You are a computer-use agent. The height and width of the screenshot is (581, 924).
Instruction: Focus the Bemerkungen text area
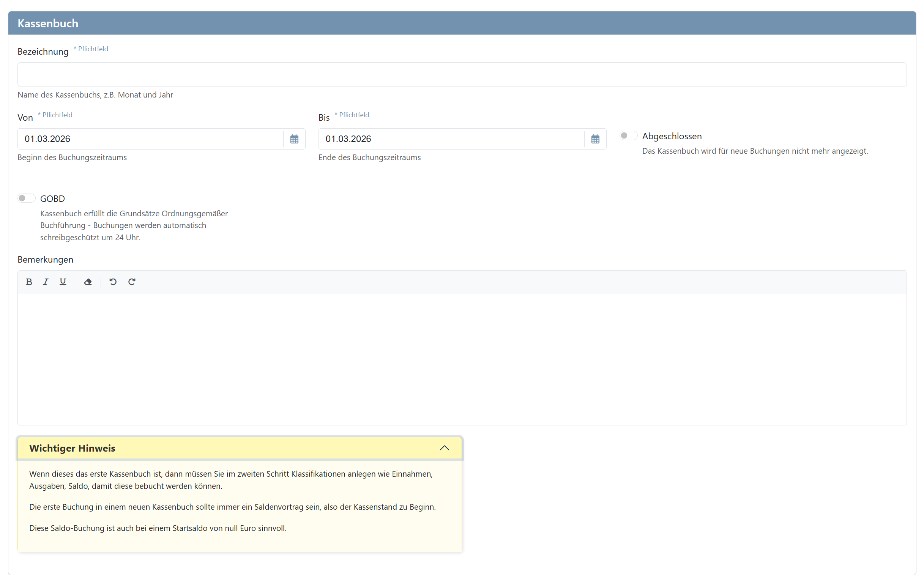(462, 359)
